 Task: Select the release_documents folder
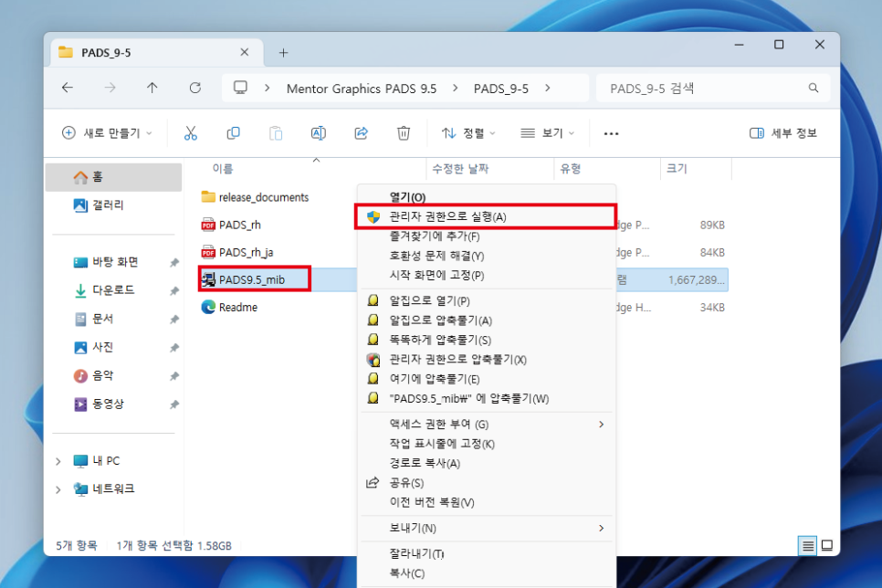coord(255,197)
